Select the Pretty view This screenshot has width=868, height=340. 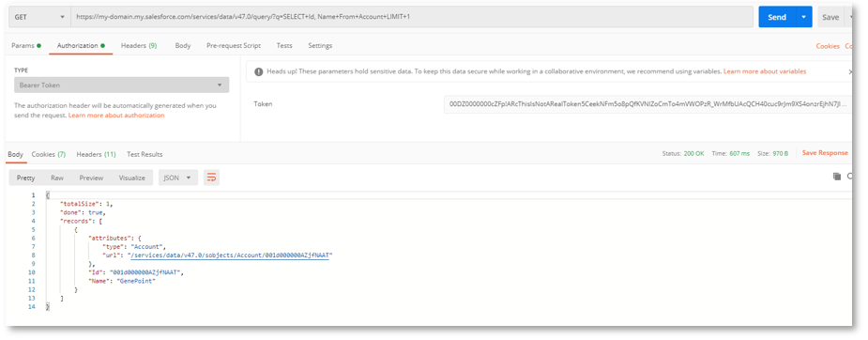click(x=25, y=178)
